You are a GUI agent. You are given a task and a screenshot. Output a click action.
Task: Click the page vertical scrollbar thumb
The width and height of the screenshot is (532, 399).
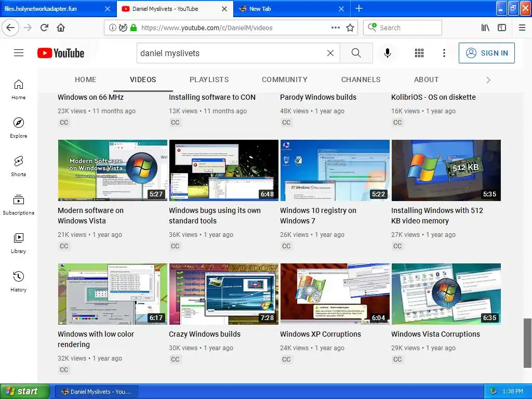[x=527, y=343]
